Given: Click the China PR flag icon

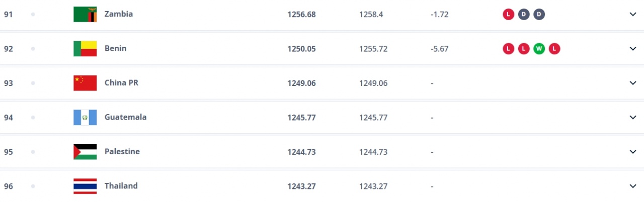Looking at the screenshot, I should point(85,83).
